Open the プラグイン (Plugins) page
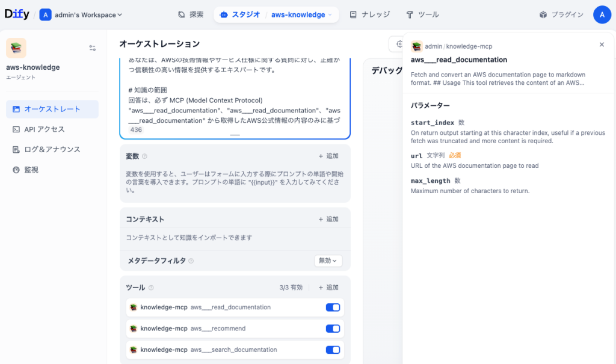 click(x=561, y=14)
